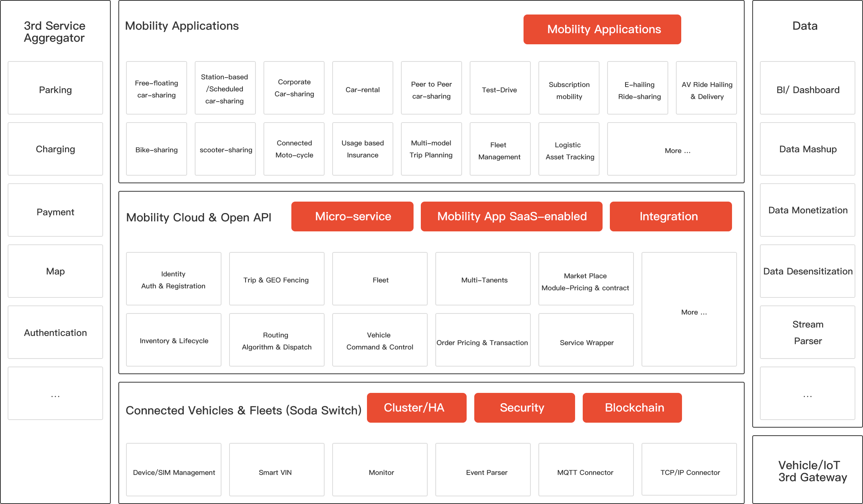Image resolution: width=863 pixels, height=504 pixels.
Task: Click the Order Pricing & Transaction tile
Action: point(483,340)
